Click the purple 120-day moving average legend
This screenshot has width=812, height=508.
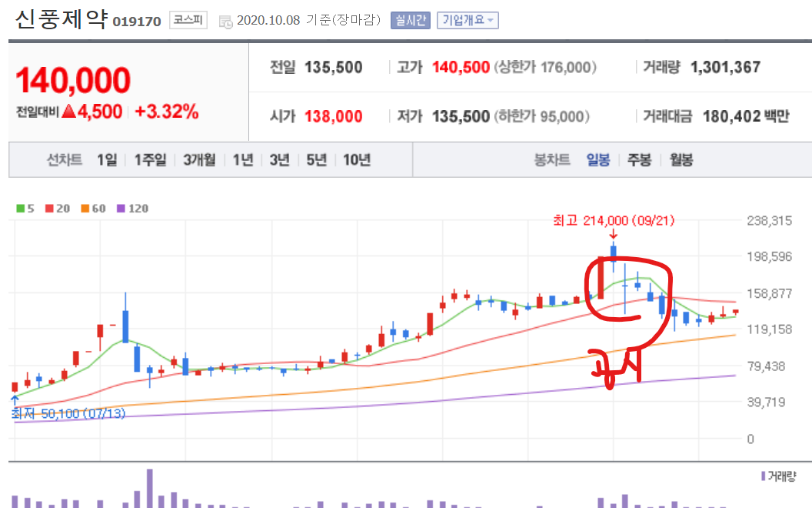pyautogui.click(x=132, y=209)
